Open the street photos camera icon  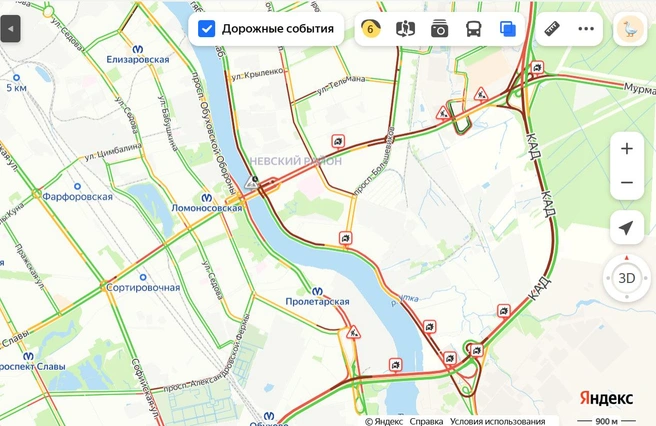(x=439, y=29)
